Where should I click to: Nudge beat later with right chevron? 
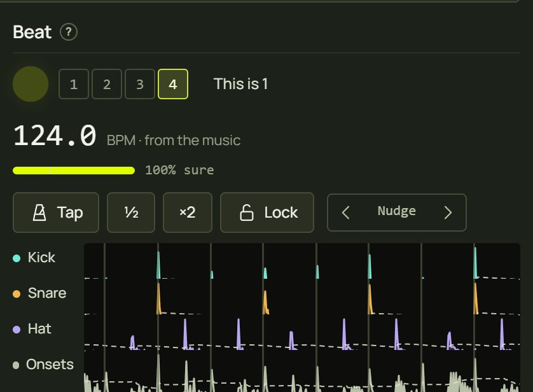[x=448, y=213]
